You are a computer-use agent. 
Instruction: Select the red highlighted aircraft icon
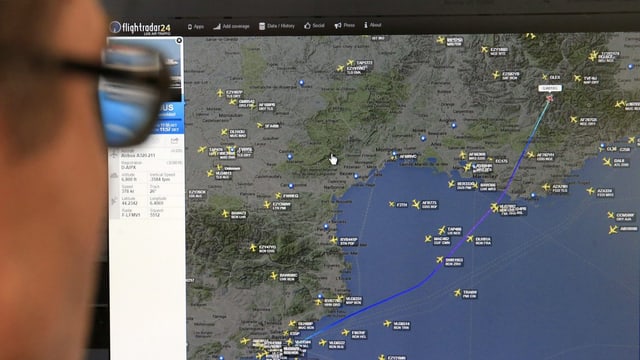pos(549,98)
